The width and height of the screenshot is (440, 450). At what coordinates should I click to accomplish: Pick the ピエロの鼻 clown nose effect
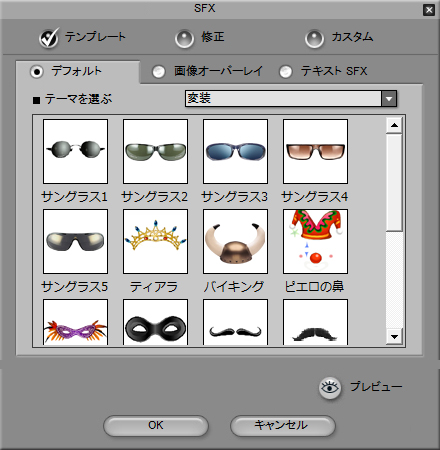(315, 241)
